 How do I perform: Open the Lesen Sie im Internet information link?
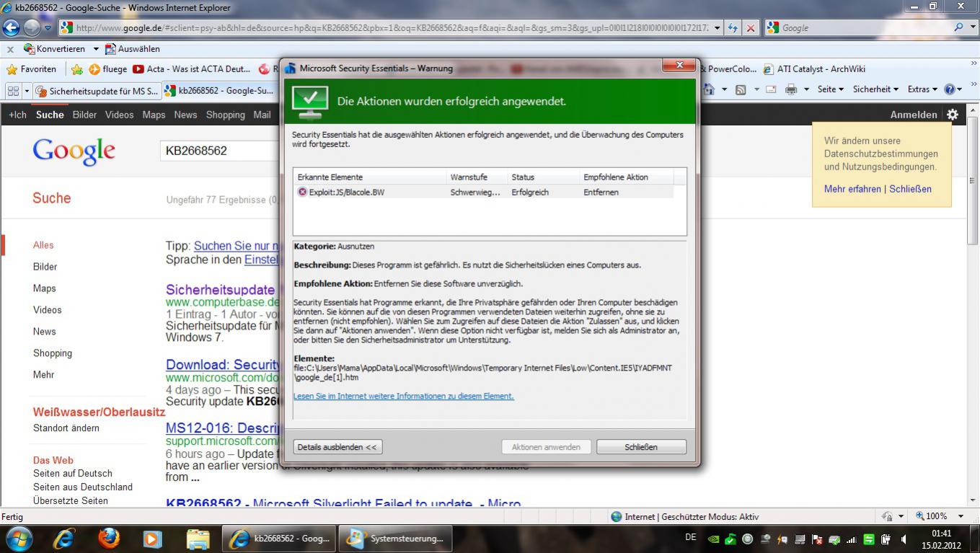(x=404, y=396)
